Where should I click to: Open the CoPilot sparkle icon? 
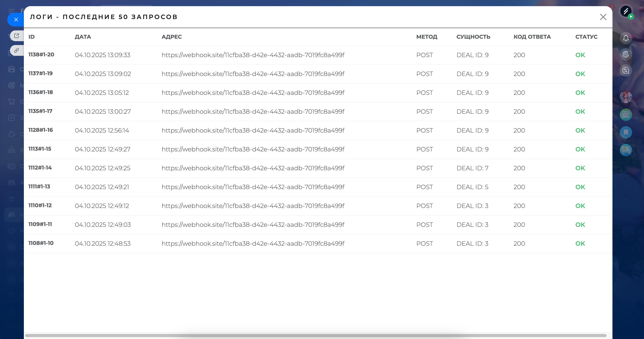point(626,54)
